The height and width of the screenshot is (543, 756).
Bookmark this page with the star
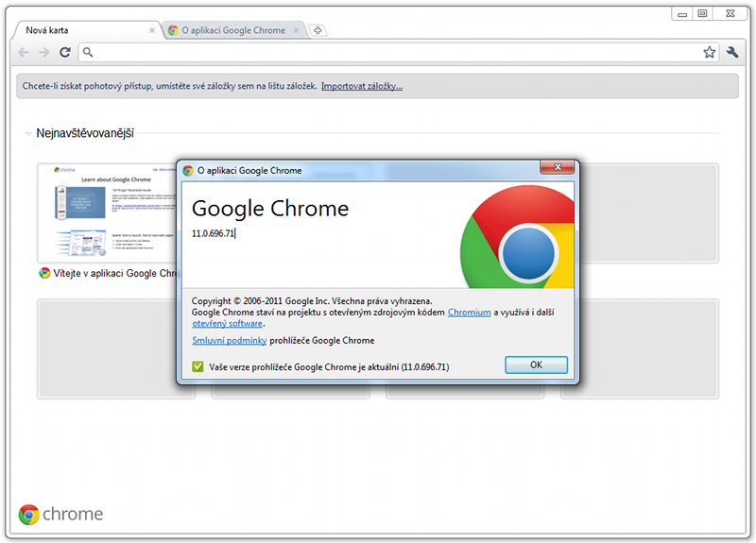(709, 52)
